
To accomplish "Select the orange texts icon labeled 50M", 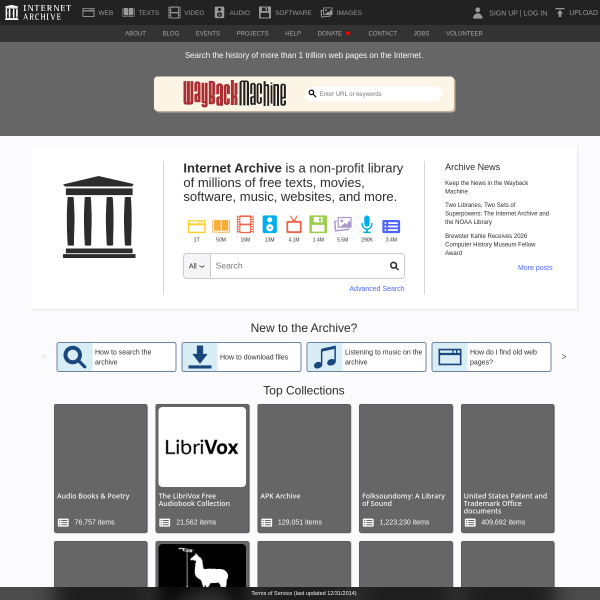I will pos(221,226).
